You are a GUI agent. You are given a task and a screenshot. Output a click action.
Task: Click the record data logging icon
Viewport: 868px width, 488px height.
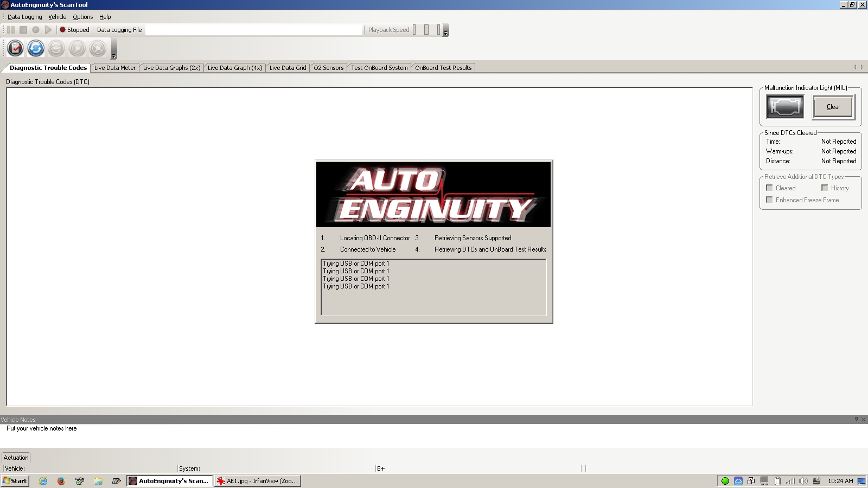[36, 30]
